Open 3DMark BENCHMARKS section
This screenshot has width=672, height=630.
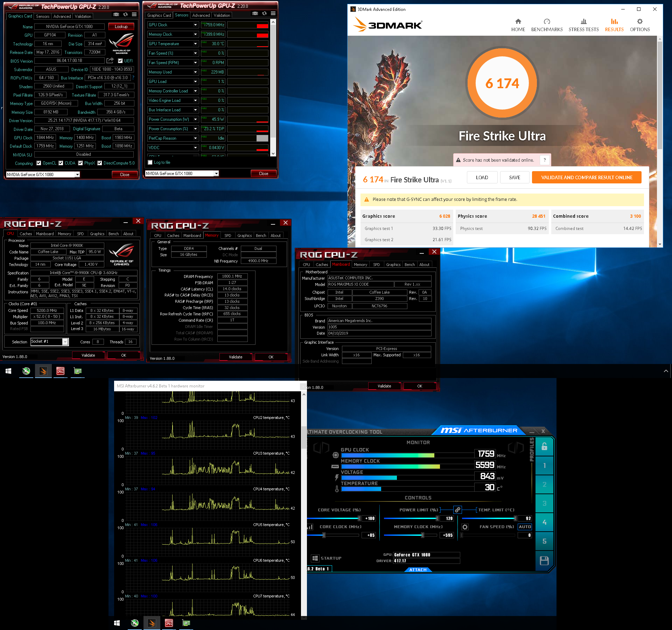pyautogui.click(x=547, y=25)
